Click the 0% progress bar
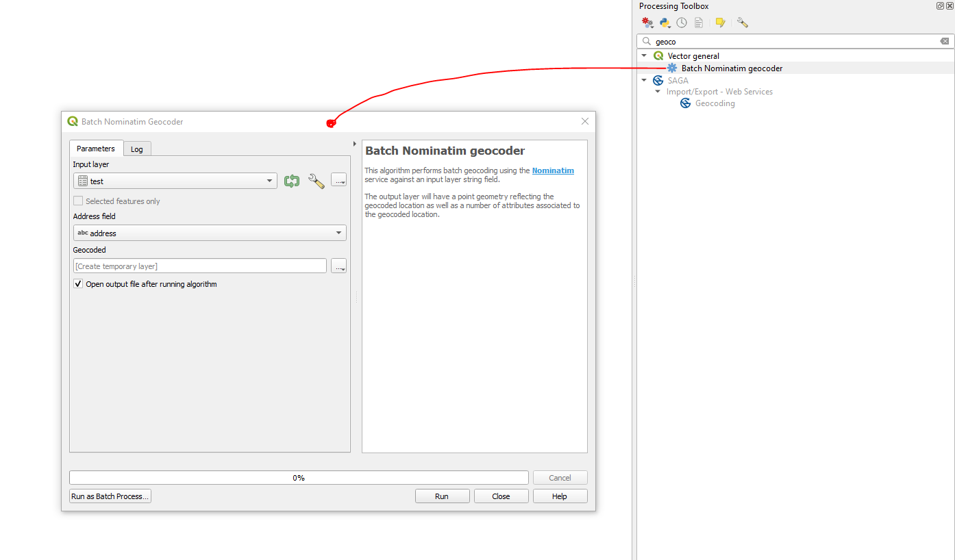955x560 pixels. [299, 478]
